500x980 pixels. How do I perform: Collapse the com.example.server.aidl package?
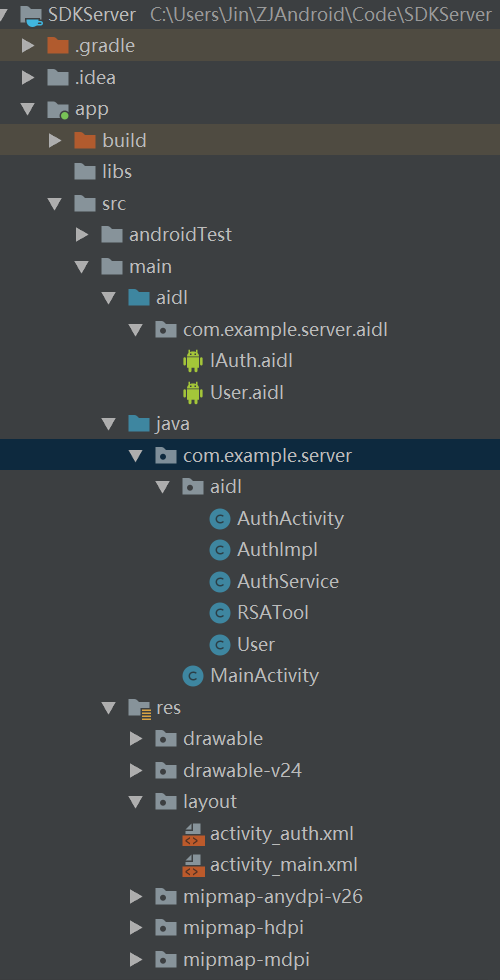(136, 329)
